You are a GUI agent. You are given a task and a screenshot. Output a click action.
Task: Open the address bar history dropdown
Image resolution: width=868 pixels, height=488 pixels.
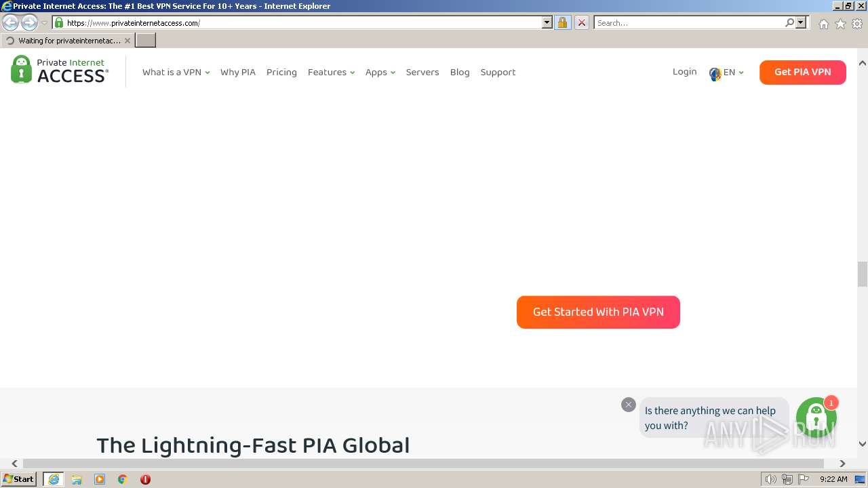pyautogui.click(x=547, y=22)
